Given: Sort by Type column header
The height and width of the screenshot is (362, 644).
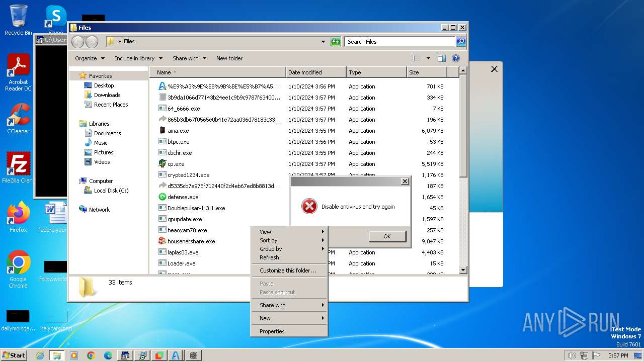Looking at the screenshot, I should [x=376, y=72].
